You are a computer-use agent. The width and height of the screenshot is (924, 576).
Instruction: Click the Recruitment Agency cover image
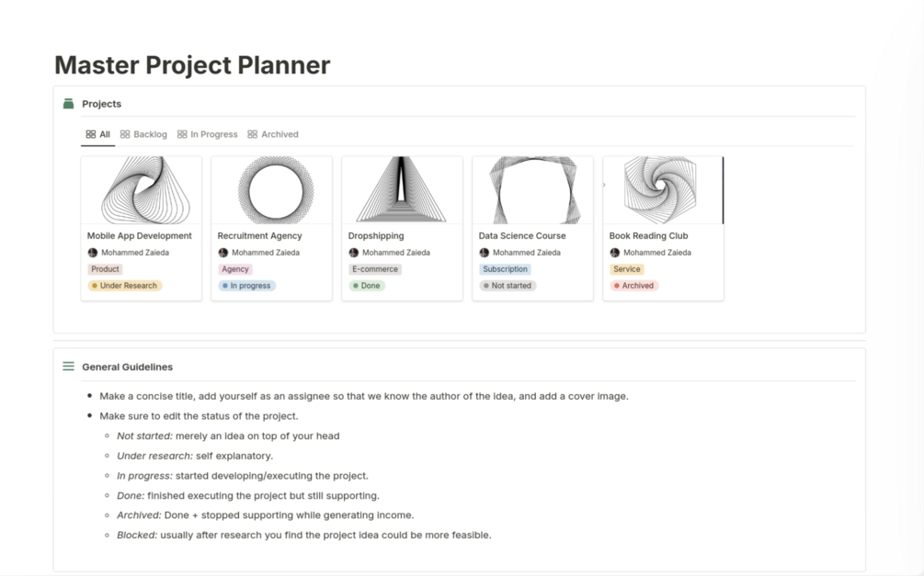tap(271, 188)
